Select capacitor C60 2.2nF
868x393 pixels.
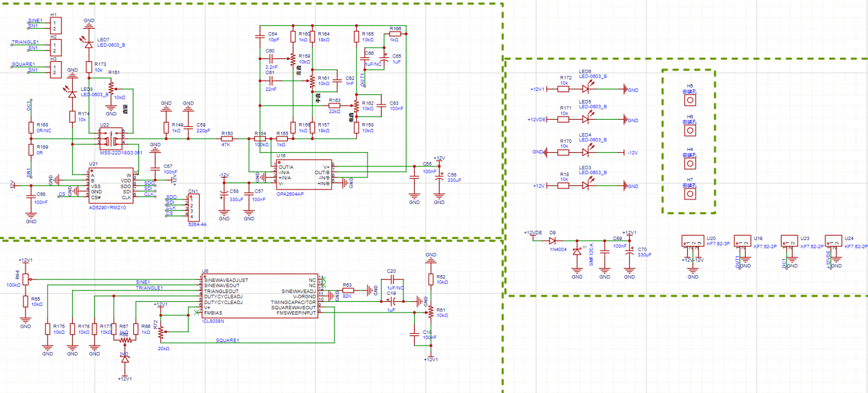point(270,59)
